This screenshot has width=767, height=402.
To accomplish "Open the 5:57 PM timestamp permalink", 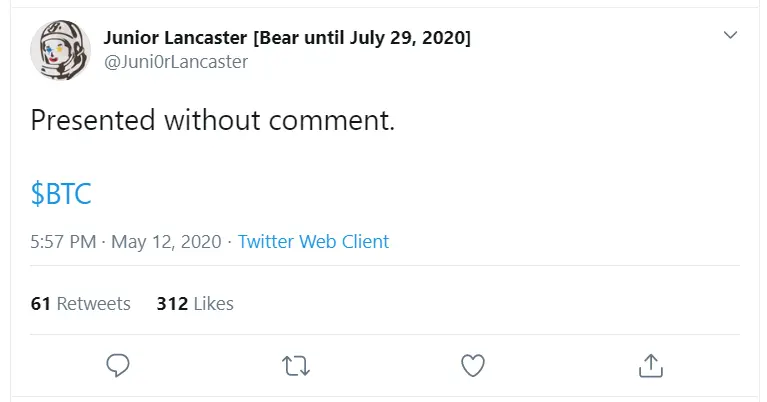I will click(x=63, y=242).
